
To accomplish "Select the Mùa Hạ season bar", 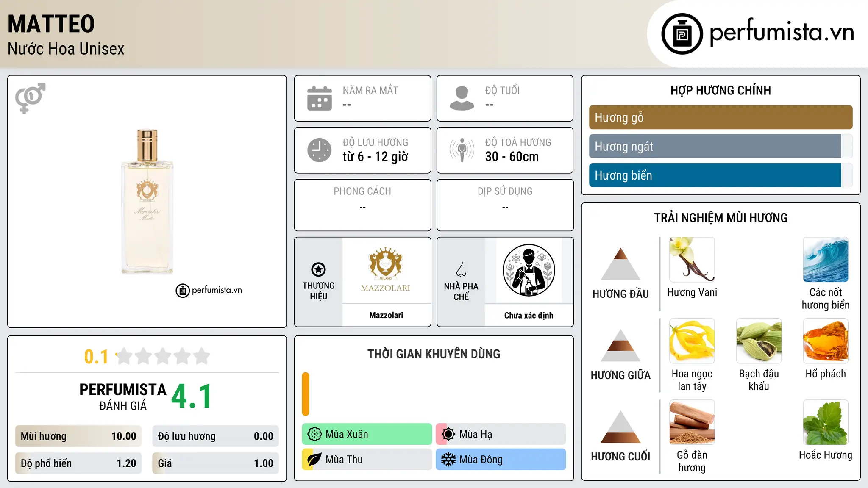I will coord(501,434).
